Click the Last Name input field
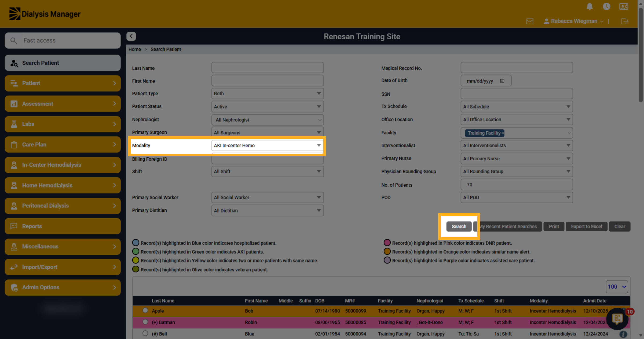The image size is (644, 339). tap(268, 68)
